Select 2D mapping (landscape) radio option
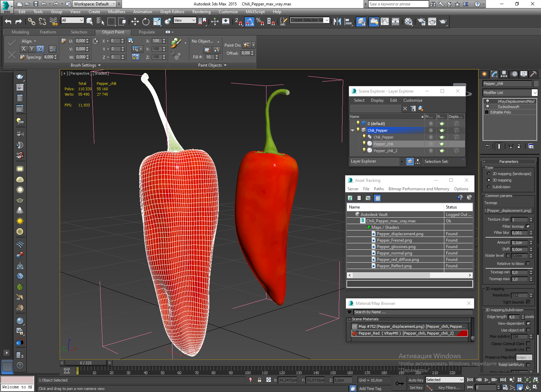 (489, 174)
